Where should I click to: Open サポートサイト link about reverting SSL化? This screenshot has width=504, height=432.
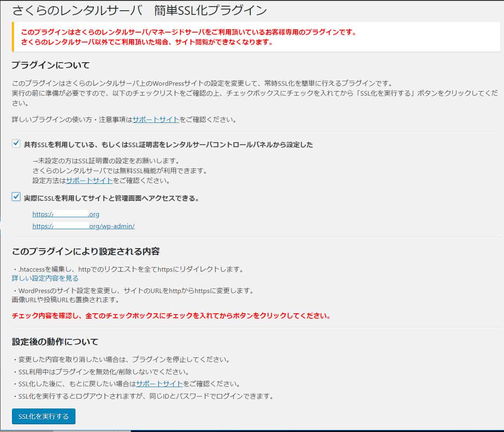point(159,384)
